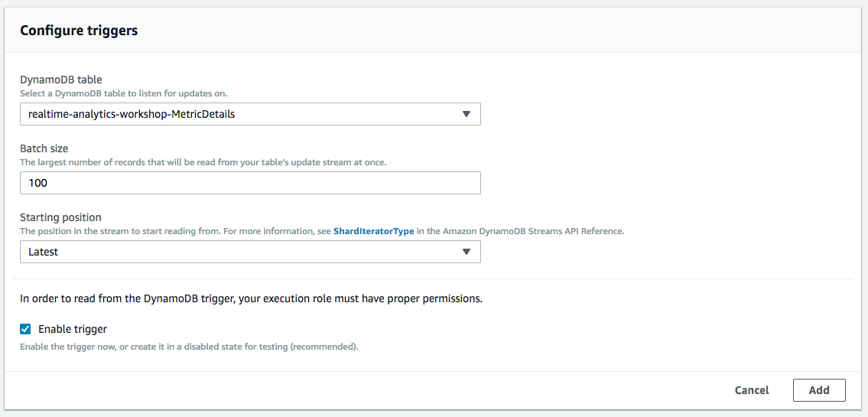This screenshot has height=417, width=868.
Task: Click the Starting position dropdown arrow icon
Action: pos(466,252)
